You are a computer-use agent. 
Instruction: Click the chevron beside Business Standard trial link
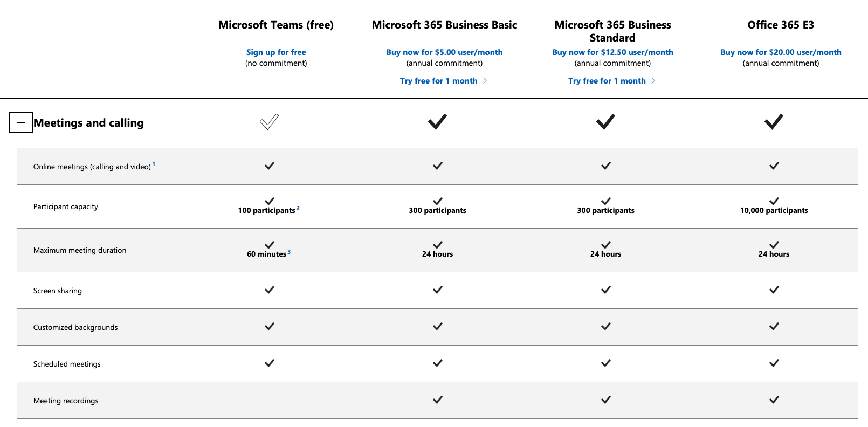pyautogui.click(x=654, y=80)
